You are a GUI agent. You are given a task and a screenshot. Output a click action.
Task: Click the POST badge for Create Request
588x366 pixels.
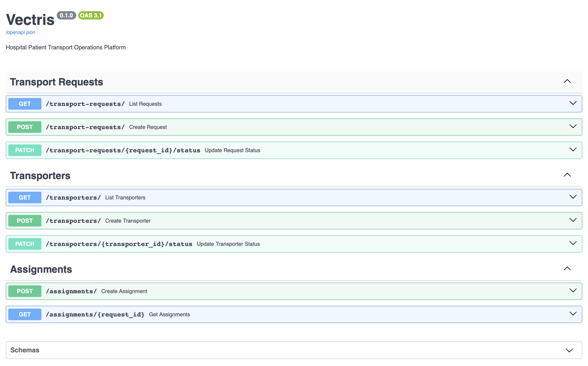pos(25,127)
